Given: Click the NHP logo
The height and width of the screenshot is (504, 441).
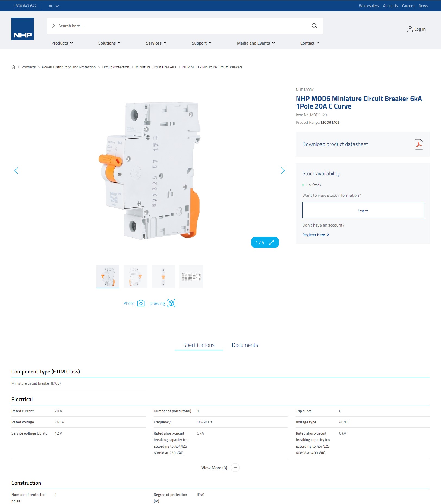Looking at the screenshot, I should click(x=23, y=29).
